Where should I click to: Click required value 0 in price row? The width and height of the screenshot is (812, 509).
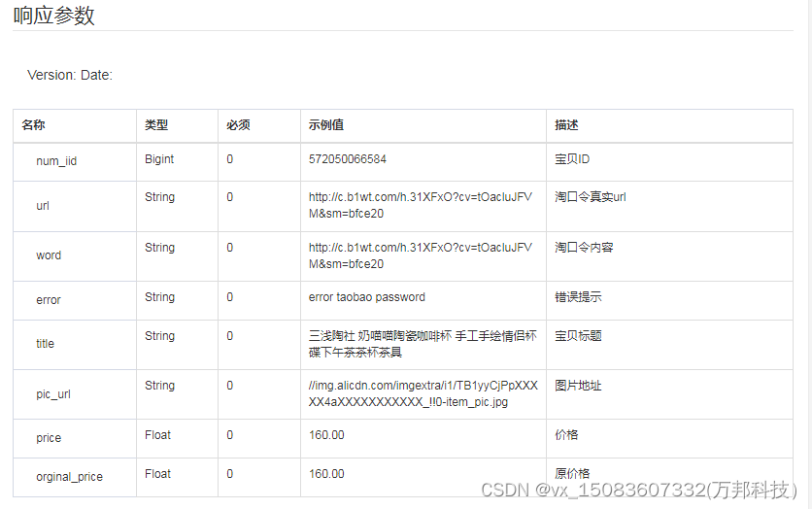coord(230,435)
